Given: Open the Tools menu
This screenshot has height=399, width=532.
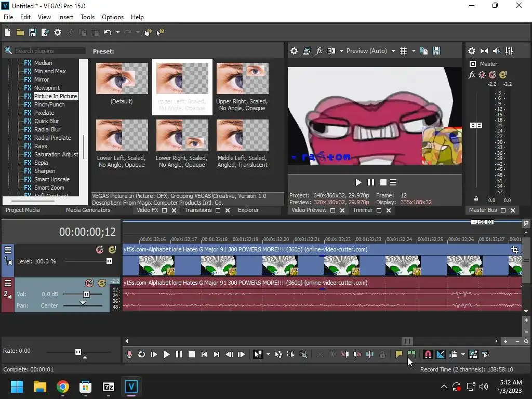Looking at the screenshot, I should (x=87, y=17).
